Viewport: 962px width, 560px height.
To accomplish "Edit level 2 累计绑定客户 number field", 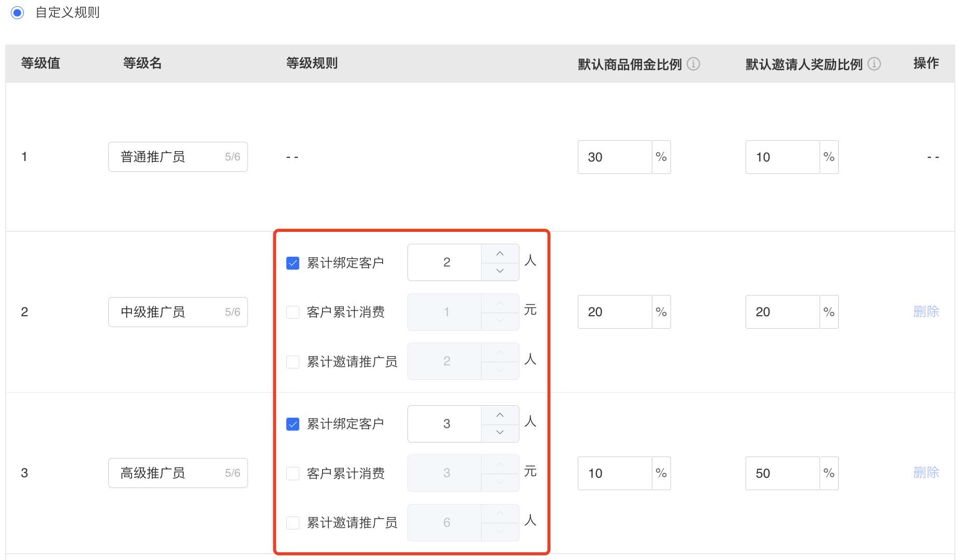I will tap(445, 262).
